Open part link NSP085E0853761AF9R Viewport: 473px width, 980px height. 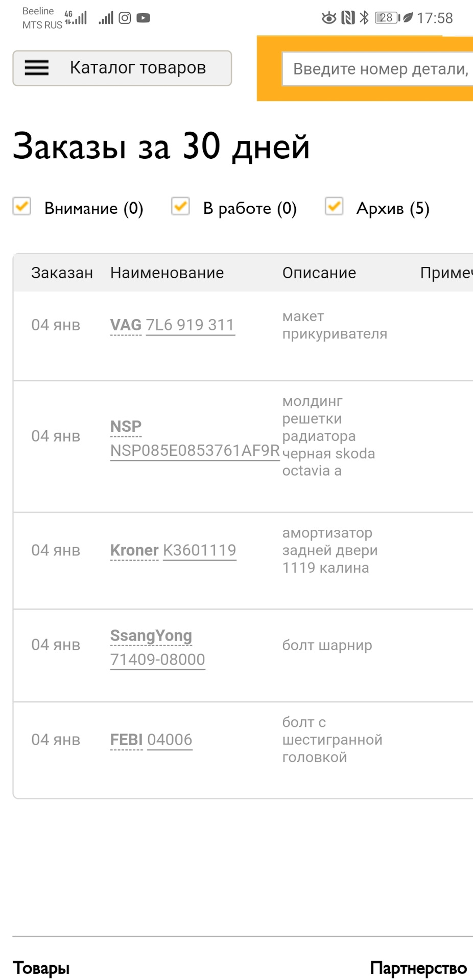pyautogui.click(x=195, y=451)
